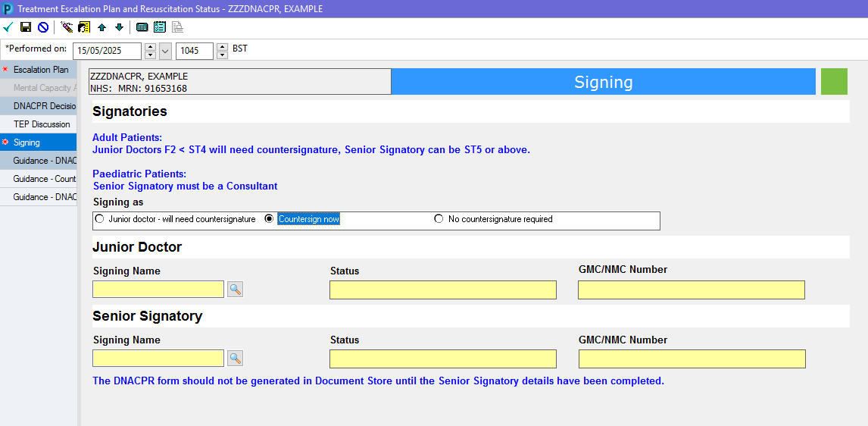This screenshot has height=426, width=868.
Task: Decrease the time value with down stepper
Action: click(x=222, y=55)
